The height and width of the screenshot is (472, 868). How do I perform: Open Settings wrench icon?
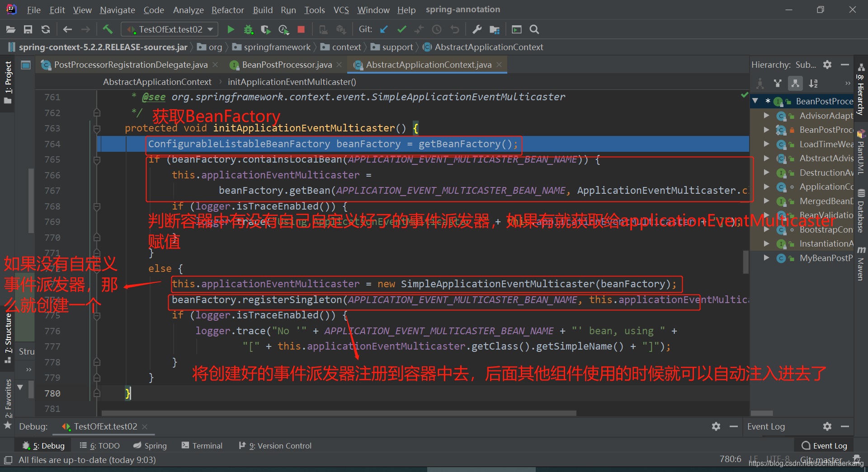click(477, 29)
